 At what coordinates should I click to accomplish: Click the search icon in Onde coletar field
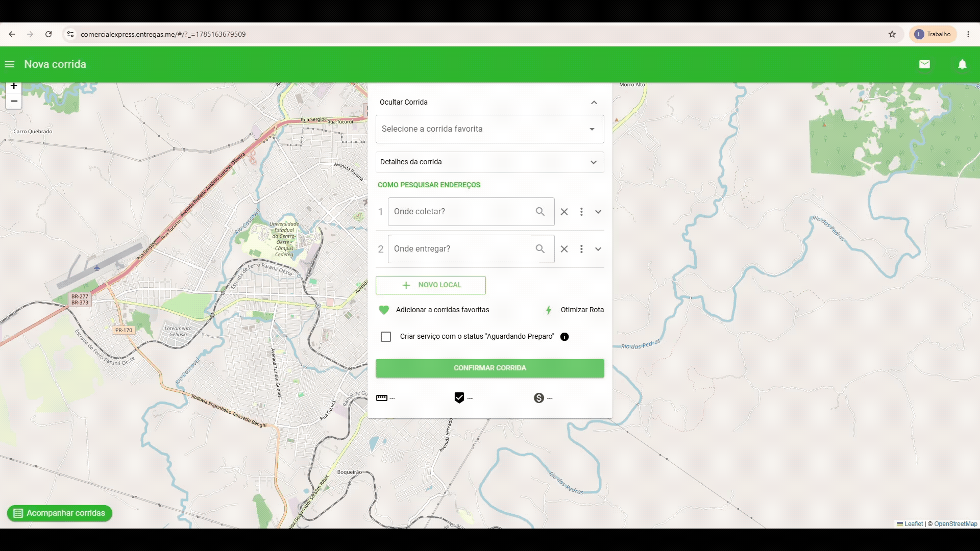pos(540,212)
